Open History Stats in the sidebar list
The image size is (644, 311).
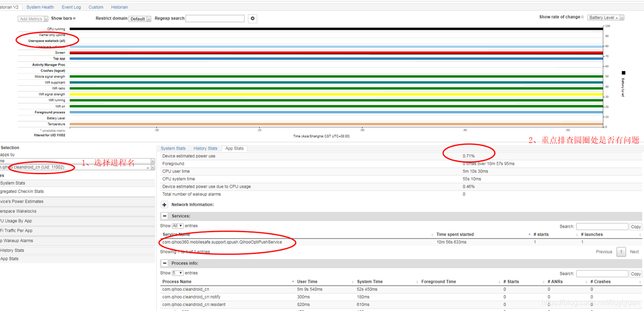pyautogui.click(x=78, y=250)
